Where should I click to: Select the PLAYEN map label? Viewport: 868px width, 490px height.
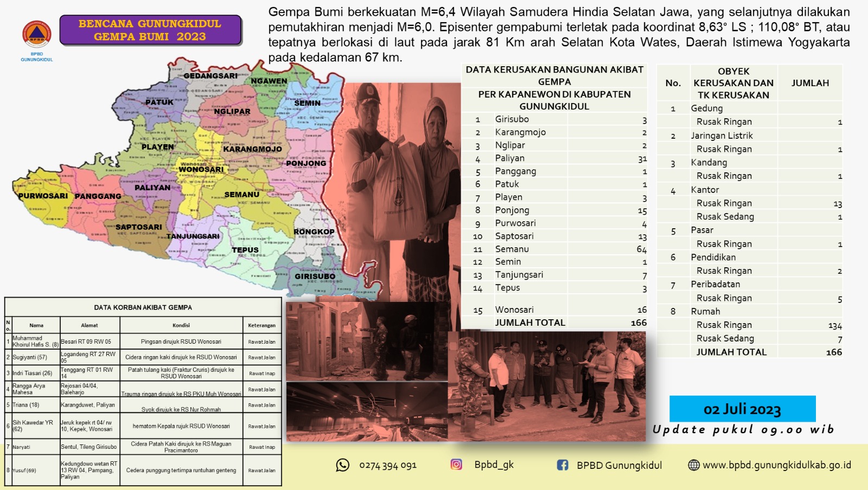158,147
